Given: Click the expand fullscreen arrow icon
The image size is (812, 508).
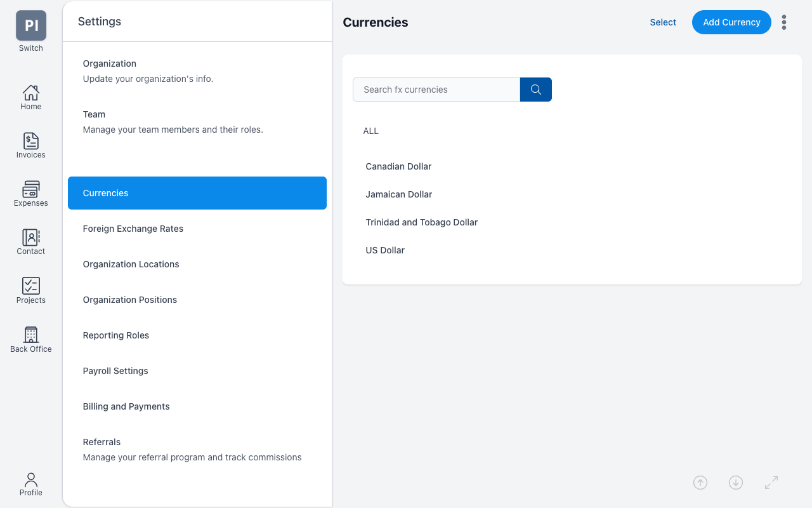Looking at the screenshot, I should [x=771, y=483].
